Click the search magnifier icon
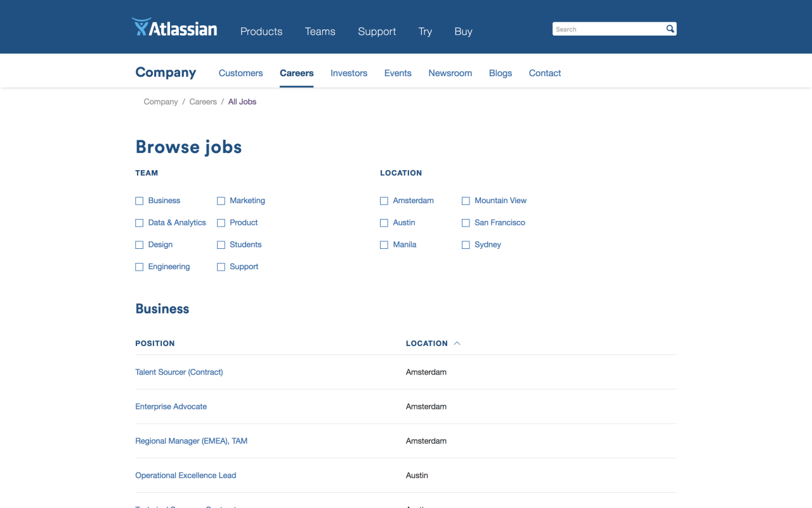The image size is (812, 508). coord(670,29)
